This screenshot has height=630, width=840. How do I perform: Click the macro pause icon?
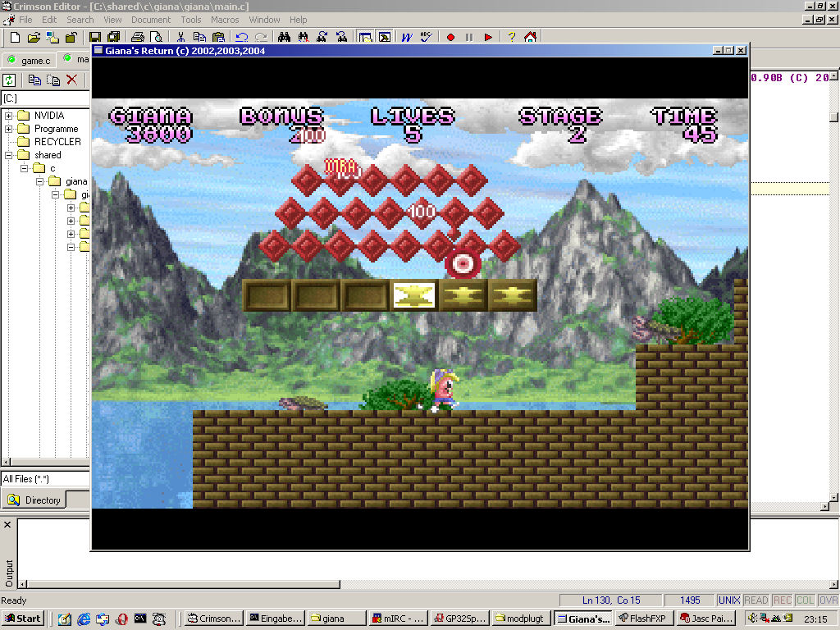coord(469,37)
